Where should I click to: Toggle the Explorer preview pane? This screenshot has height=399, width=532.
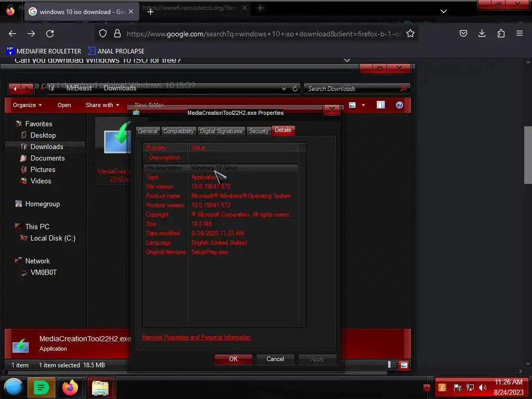(x=381, y=105)
